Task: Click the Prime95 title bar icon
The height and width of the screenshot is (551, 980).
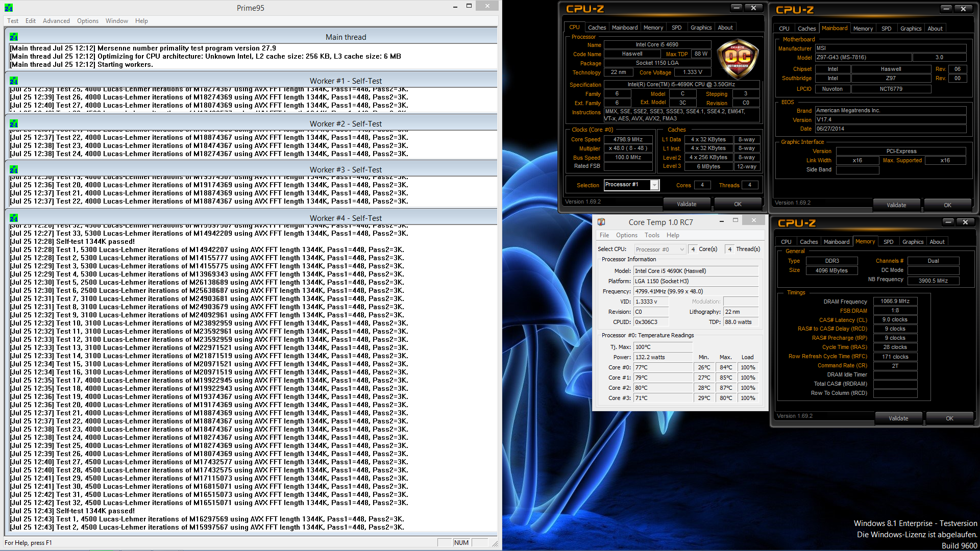Action: click(9, 8)
